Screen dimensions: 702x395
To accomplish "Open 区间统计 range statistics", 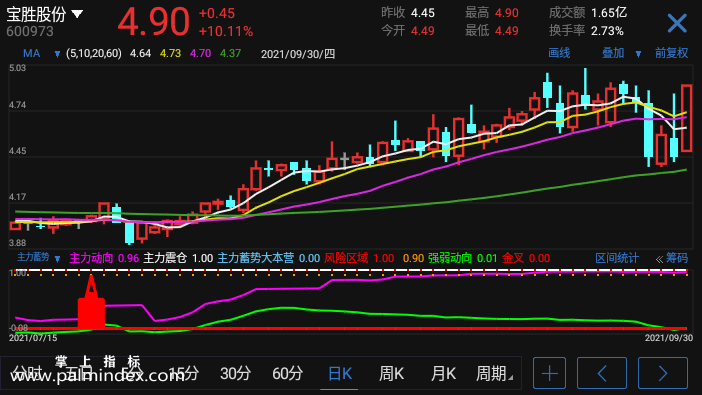I will 616,258.
